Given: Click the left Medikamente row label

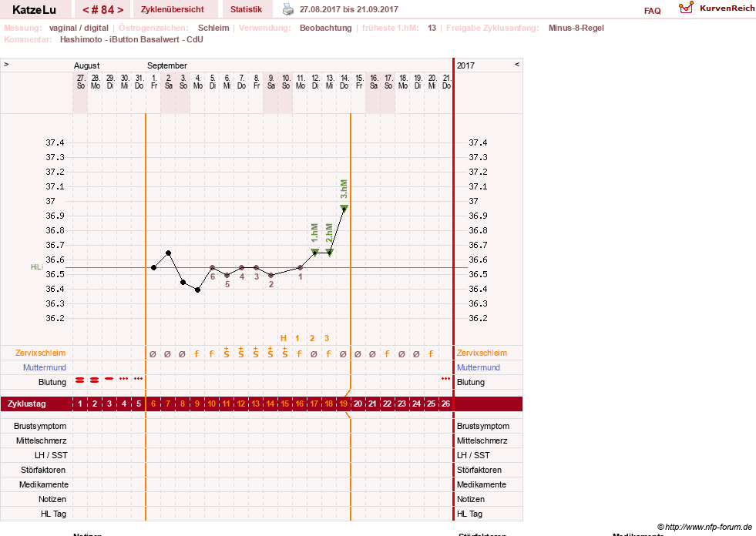Looking at the screenshot, I should (x=44, y=484).
